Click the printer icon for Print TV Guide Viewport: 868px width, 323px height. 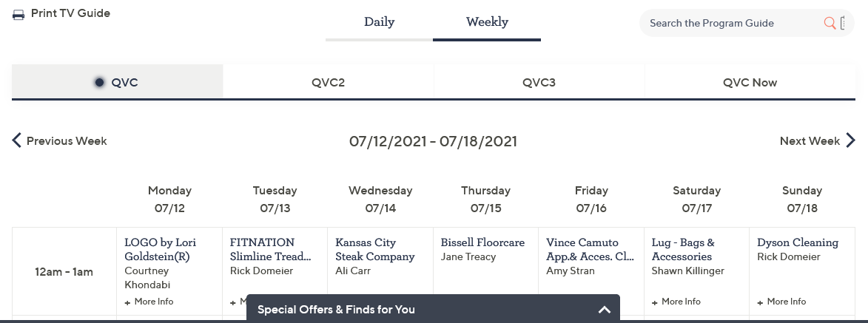click(x=18, y=14)
